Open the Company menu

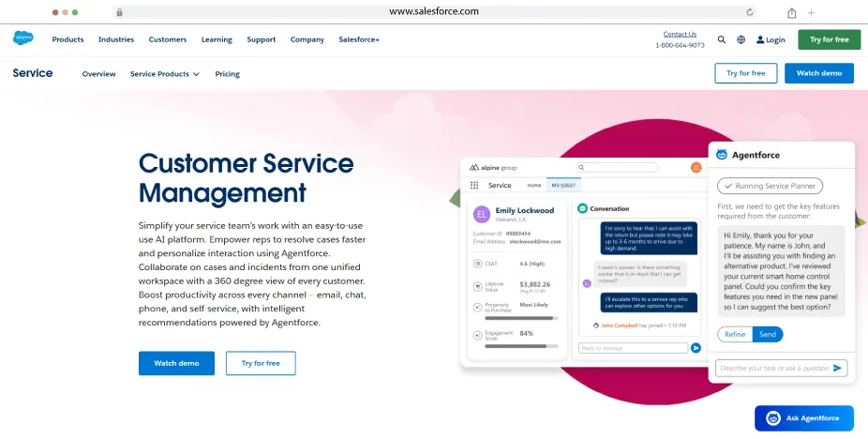tap(307, 39)
